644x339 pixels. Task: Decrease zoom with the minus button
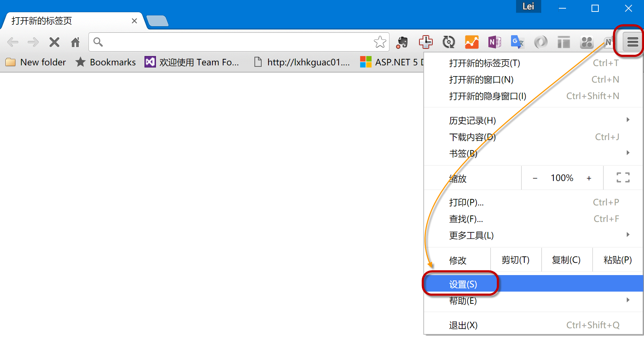pos(535,178)
